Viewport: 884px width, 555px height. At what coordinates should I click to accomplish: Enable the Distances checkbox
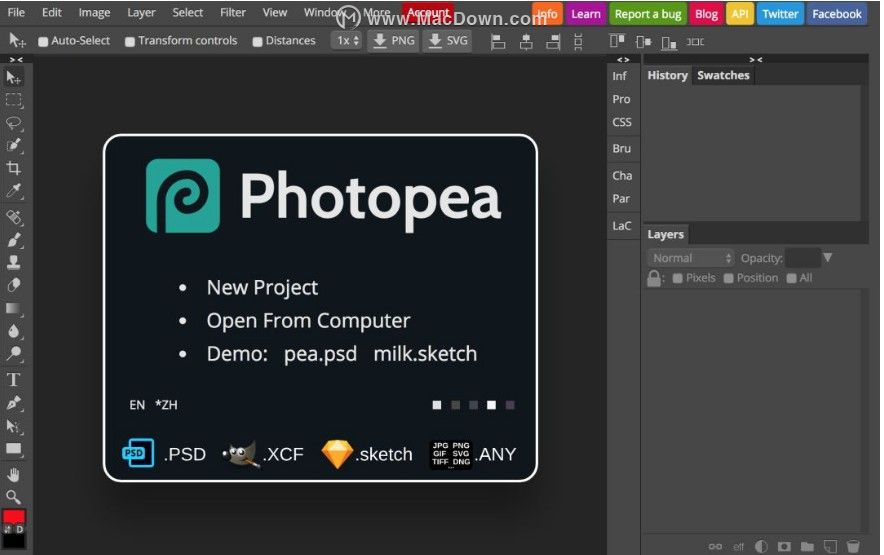click(257, 41)
